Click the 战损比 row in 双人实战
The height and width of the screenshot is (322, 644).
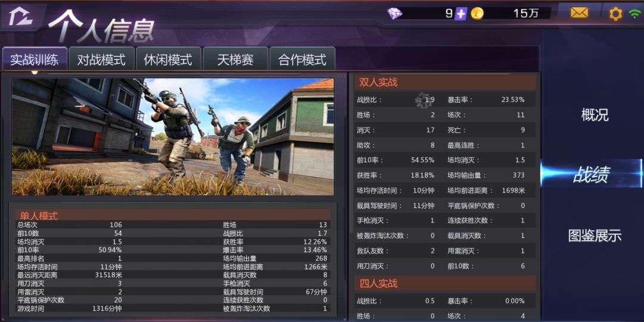pos(396,100)
